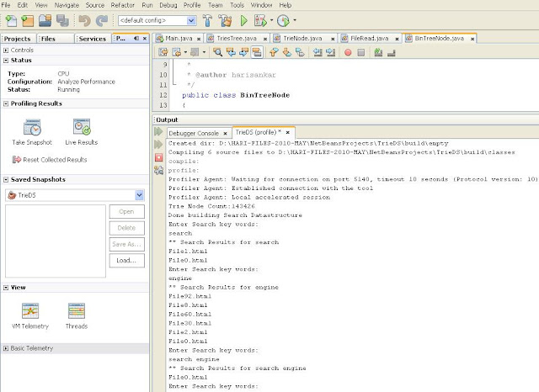Click the Find Next Occurrence icon
The height and width of the screenshot is (392, 539).
243,52
